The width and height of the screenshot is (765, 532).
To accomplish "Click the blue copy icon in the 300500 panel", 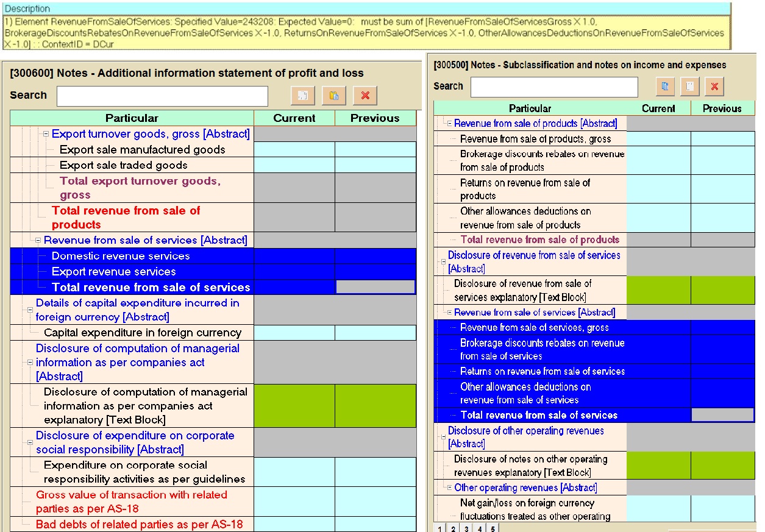I will pos(665,87).
